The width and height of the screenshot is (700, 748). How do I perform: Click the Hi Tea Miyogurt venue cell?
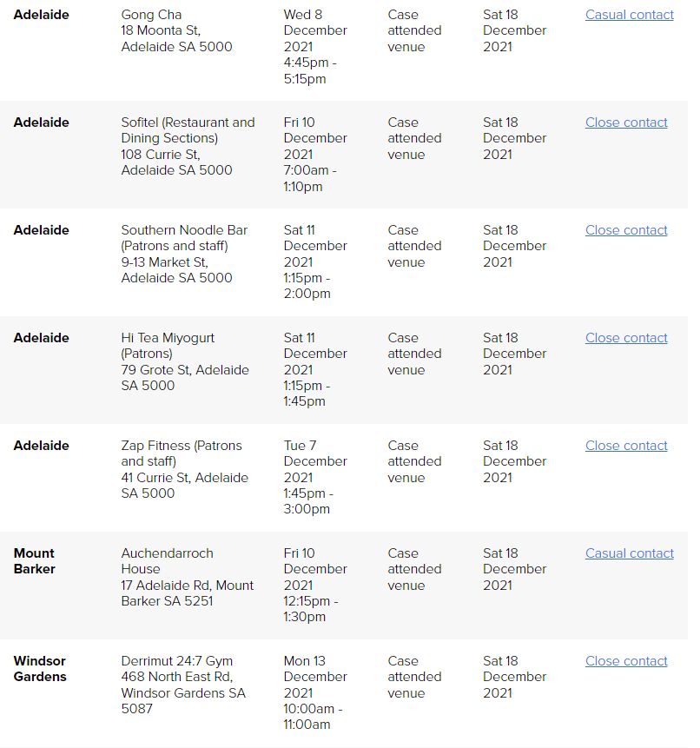[x=185, y=361]
